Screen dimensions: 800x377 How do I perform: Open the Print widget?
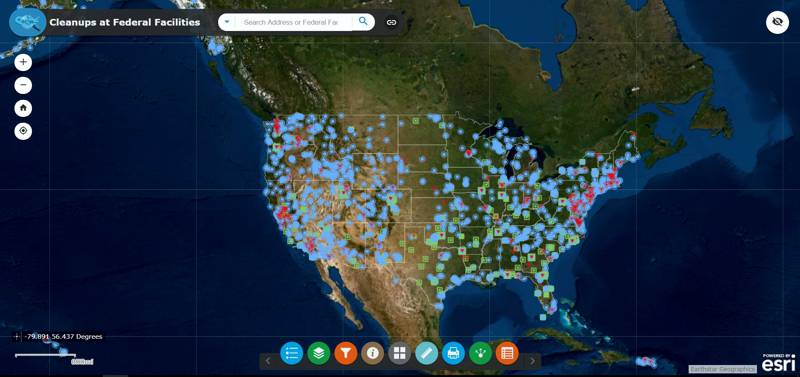(453, 353)
